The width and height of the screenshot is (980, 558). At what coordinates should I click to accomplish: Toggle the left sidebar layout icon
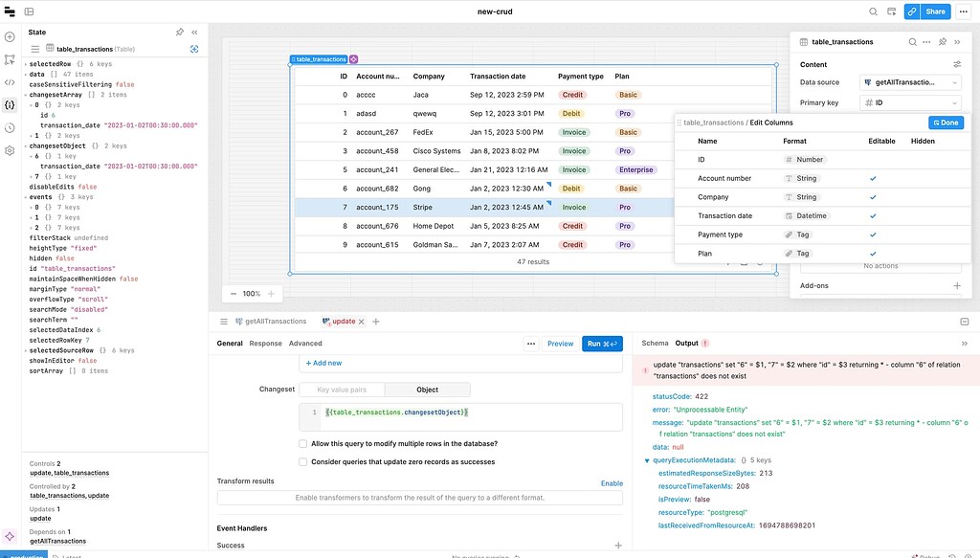29,11
